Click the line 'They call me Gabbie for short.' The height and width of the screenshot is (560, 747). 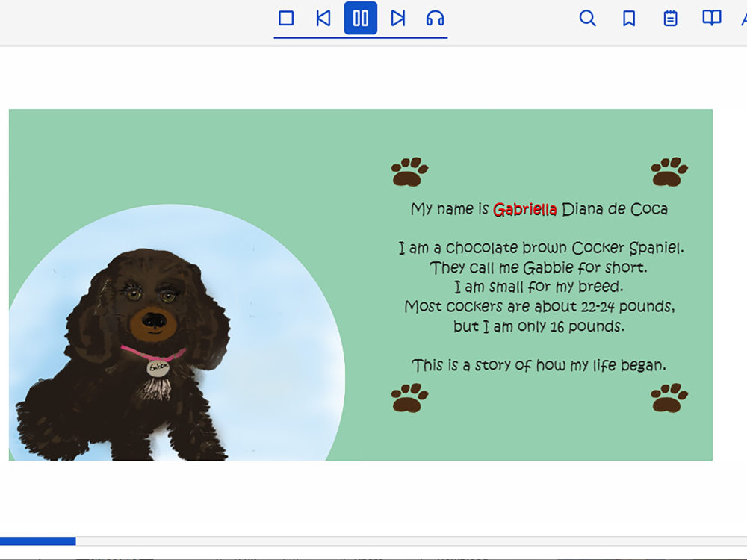(539, 267)
